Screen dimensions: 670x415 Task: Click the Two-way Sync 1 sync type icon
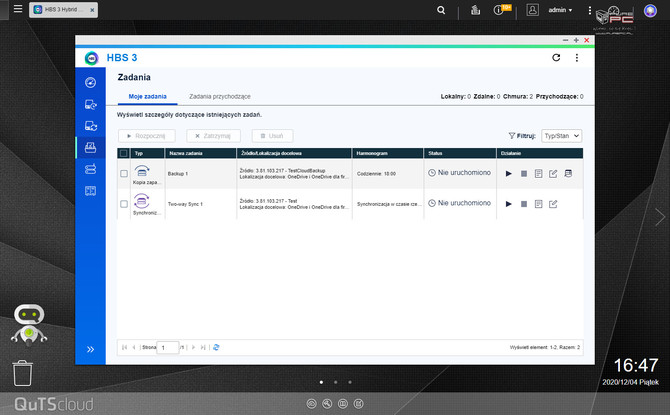pos(141,201)
